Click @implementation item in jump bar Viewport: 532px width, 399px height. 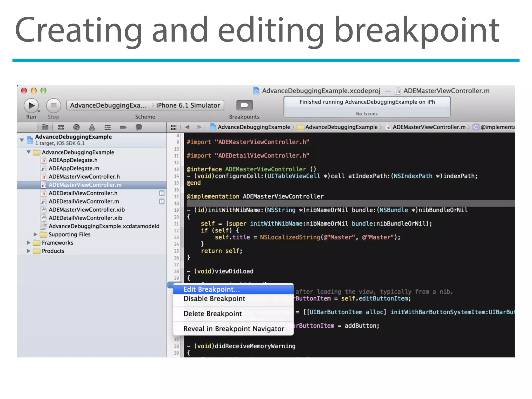494,127
